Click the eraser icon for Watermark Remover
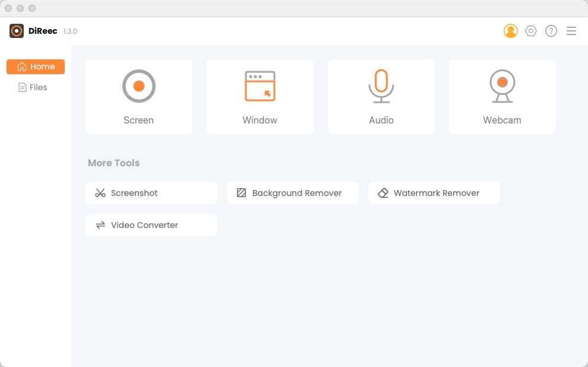The image size is (588, 367). pyautogui.click(x=383, y=193)
